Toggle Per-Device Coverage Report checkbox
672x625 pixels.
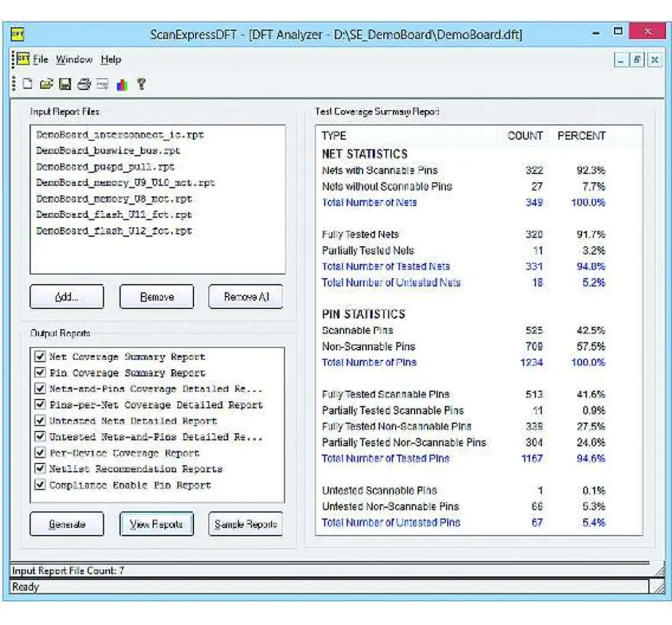pyautogui.click(x=40, y=453)
